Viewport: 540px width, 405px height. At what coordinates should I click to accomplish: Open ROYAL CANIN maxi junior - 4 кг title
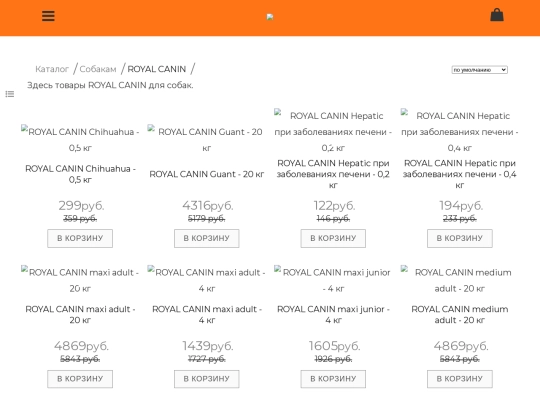tap(333, 314)
